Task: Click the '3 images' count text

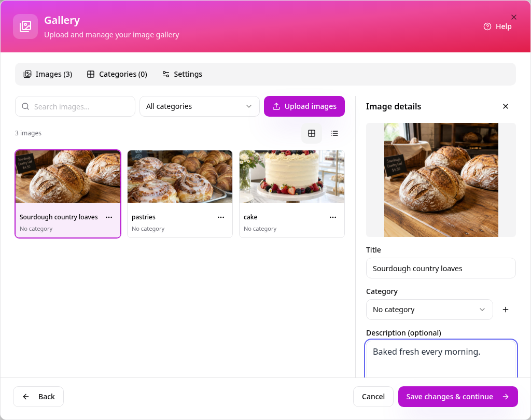Action: [28, 133]
